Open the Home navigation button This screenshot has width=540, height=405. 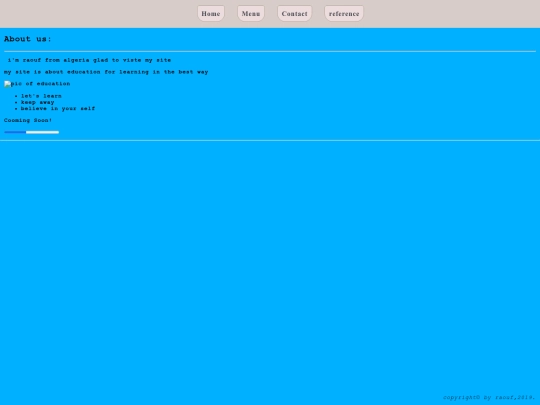[x=211, y=13]
